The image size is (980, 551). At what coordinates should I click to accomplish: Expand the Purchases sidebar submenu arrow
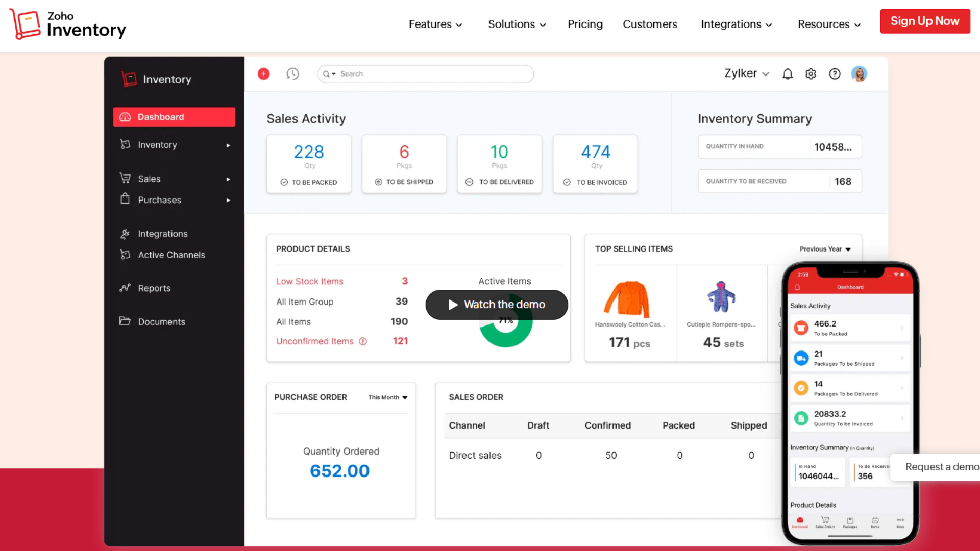click(x=228, y=201)
